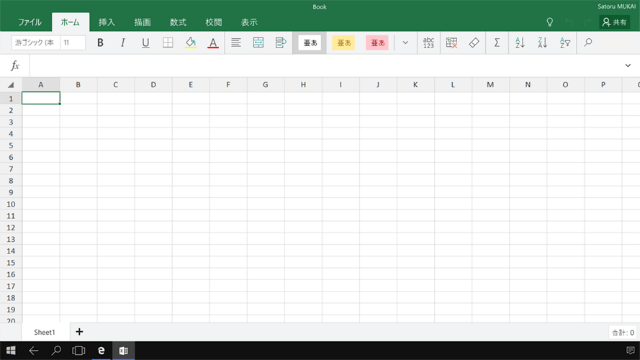Switch to the 挿入 tab

[107, 22]
